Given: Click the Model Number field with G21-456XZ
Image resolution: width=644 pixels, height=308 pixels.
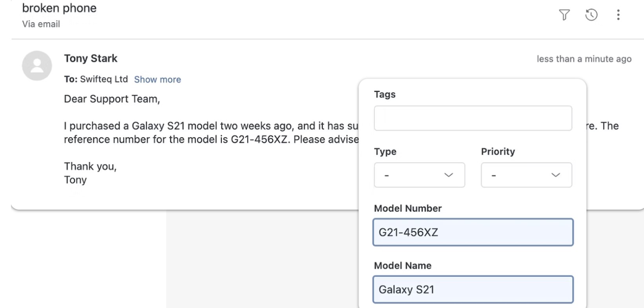Looking at the screenshot, I should [x=473, y=232].
